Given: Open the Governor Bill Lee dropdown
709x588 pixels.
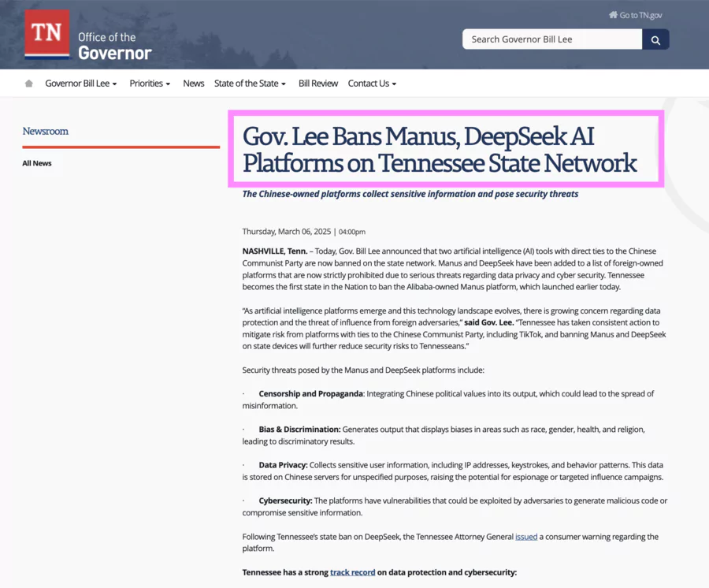Looking at the screenshot, I should (81, 83).
